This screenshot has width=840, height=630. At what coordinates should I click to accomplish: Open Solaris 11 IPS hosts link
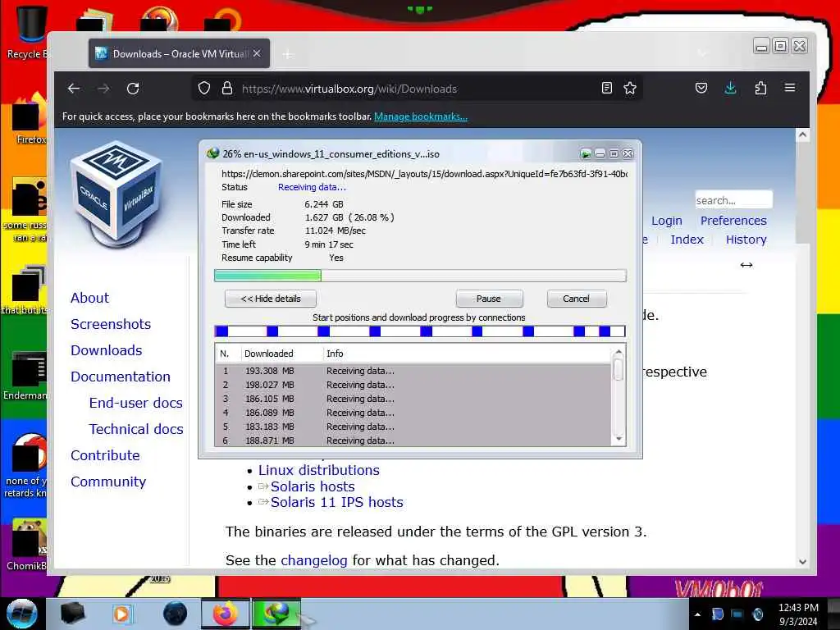(x=336, y=502)
